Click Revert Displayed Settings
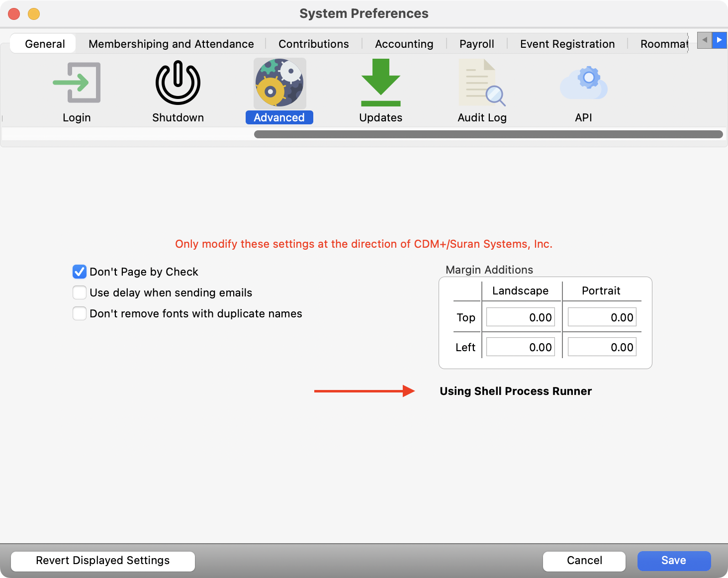 pyautogui.click(x=102, y=561)
